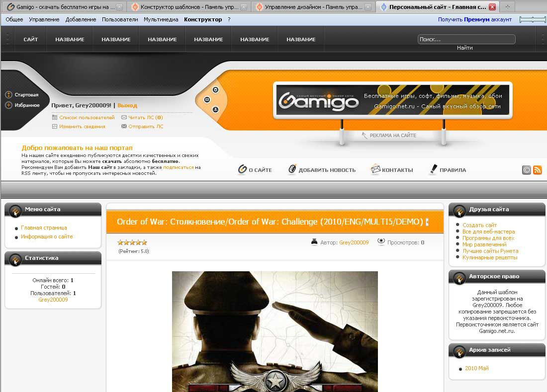The width and height of the screenshot is (547, 392).
Task: Open the question mark help menu
Action: pyautogui.click(x=229, y=19)
